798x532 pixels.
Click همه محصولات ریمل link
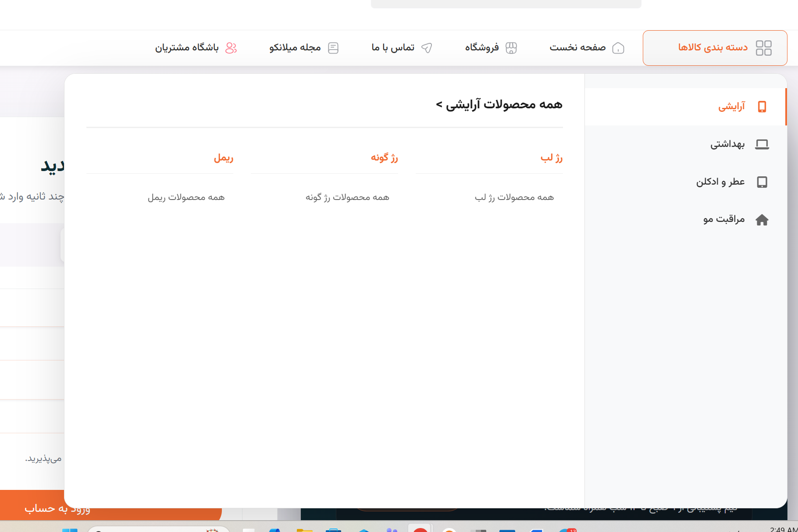coord(186,197)
